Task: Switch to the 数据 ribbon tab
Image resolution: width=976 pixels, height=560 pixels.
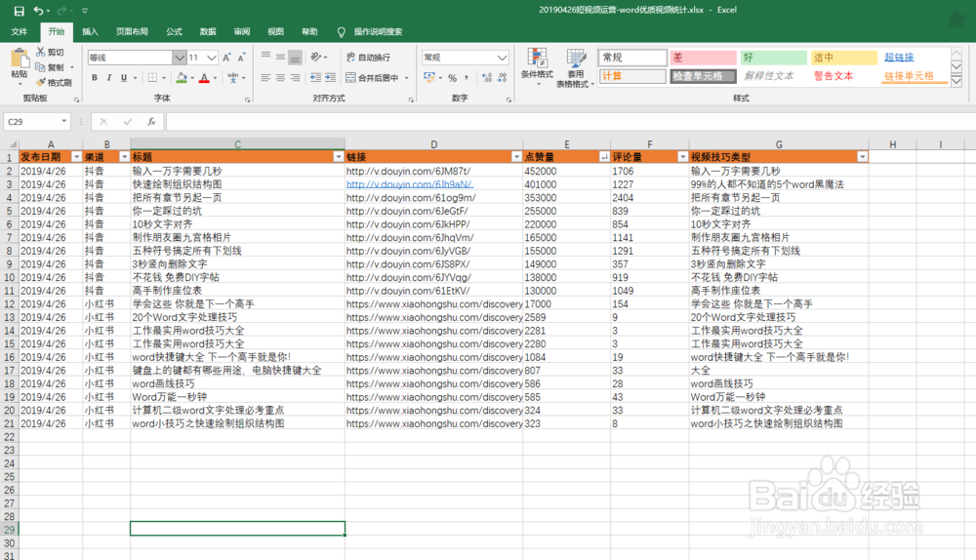Action: [x=208, y=32]
